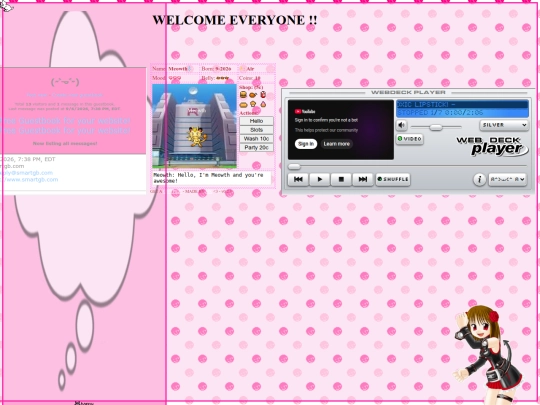The width and height of the screenshot is (540, 405).
Task: Click the Wash 10c action button
Action: (256, 139)
